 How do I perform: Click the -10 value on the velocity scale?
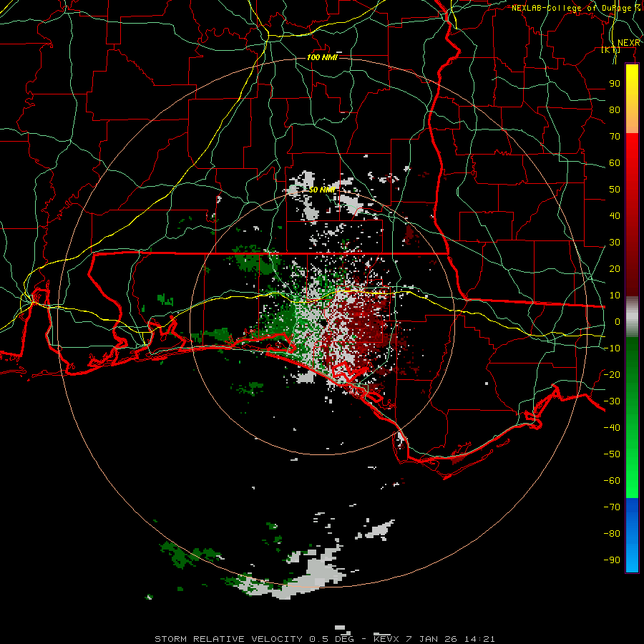612,348
